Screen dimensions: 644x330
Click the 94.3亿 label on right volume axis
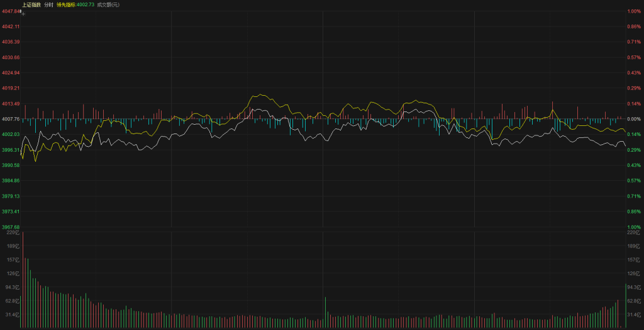633,287
